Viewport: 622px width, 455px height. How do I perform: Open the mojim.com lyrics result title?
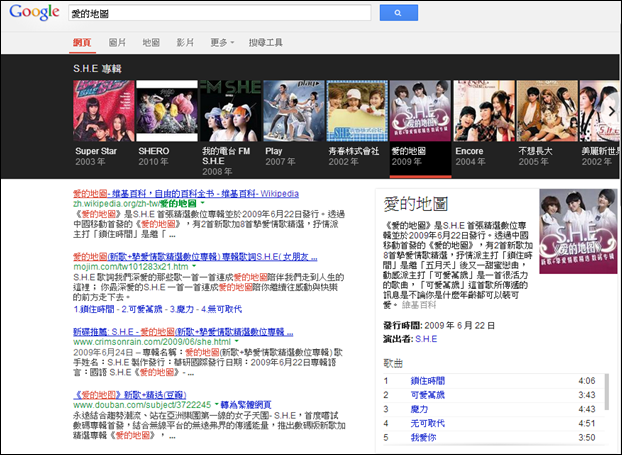point(195,257)
